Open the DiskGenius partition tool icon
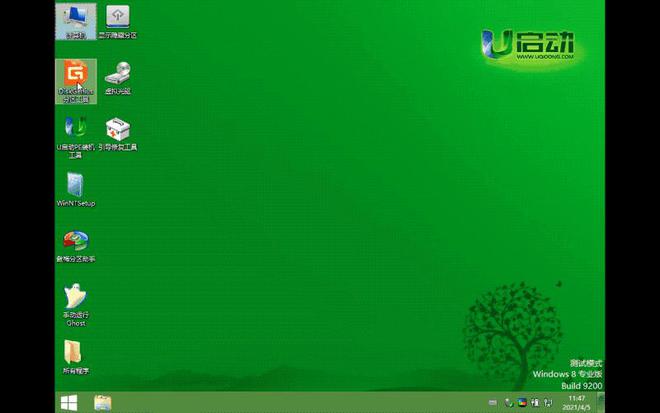660x413 pixels. point(75,76)
